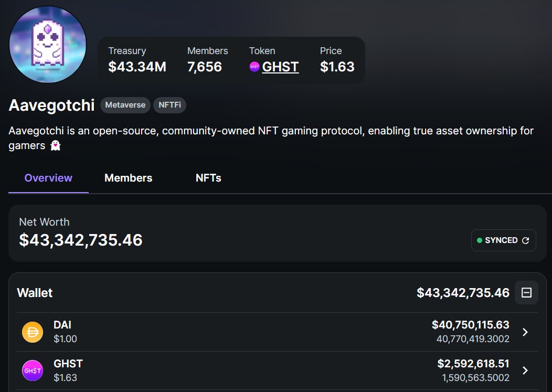The image size is (552, 392).
Task: Click the DAI price $1.00
Action: coord(65,339)
